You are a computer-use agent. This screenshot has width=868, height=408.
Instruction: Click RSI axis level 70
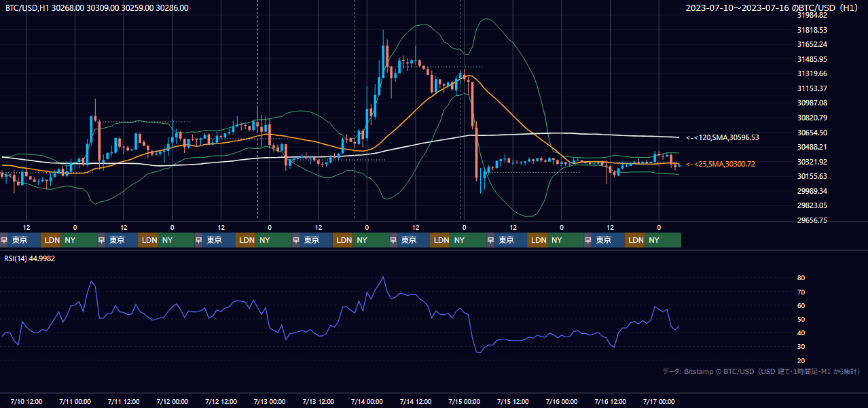[x=801, y=292]
